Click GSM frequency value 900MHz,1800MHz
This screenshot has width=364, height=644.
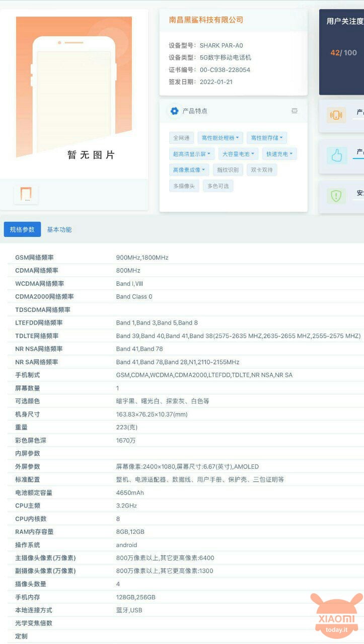click(142, 258)
